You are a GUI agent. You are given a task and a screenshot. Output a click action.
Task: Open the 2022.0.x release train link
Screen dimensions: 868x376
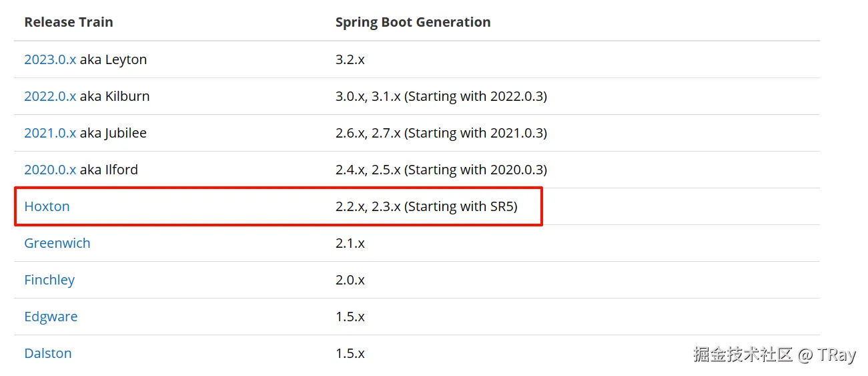coord(50,96)
